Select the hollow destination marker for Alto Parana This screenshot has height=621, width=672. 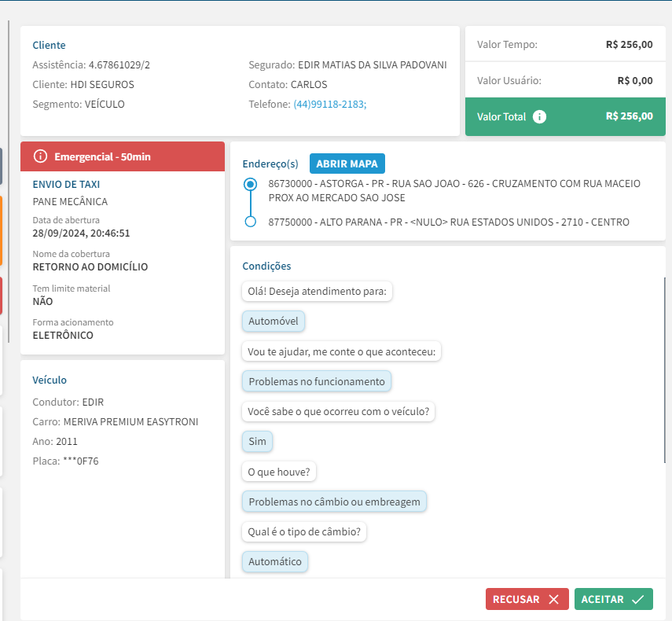(251, 222)
